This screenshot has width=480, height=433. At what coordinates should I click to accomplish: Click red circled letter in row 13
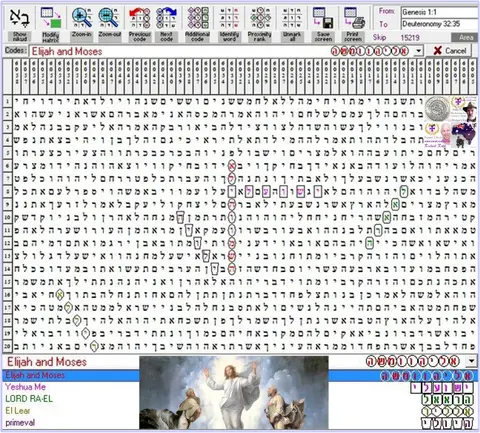pyautogui.click(x=232, y=256)
